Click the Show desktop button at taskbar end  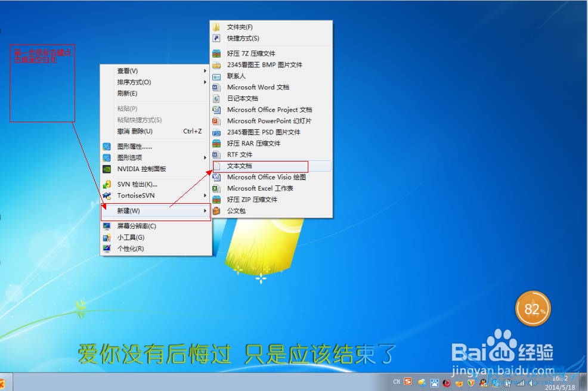pyautogui.click(x=583, y=382)
